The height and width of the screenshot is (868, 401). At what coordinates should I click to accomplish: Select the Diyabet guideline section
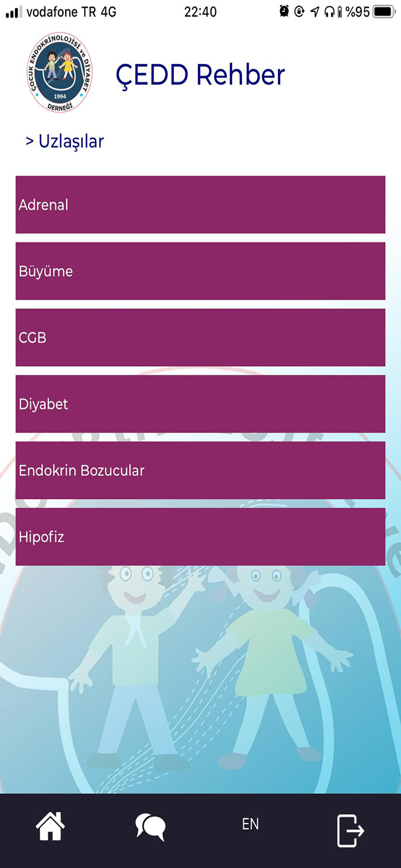pyautogui.click(x=200, y=404)
